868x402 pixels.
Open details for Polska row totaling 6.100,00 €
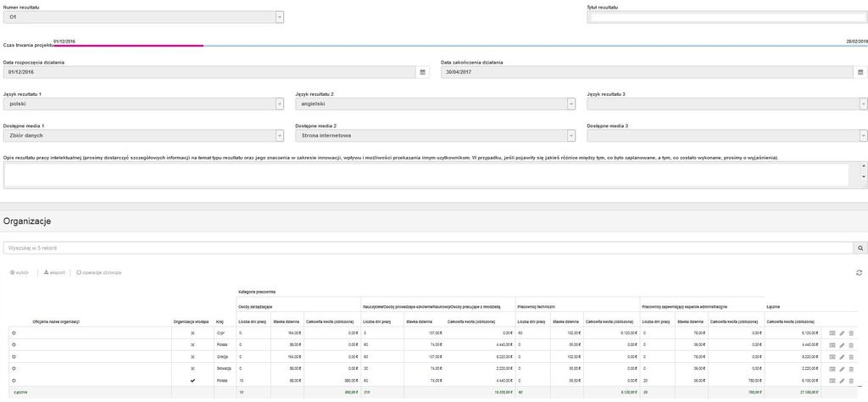pyautogui.click(x=832, y=381)
